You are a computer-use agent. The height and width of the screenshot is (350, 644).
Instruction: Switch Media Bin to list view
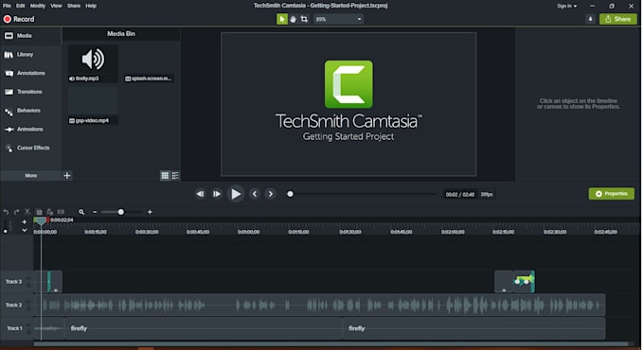[175, 176]
